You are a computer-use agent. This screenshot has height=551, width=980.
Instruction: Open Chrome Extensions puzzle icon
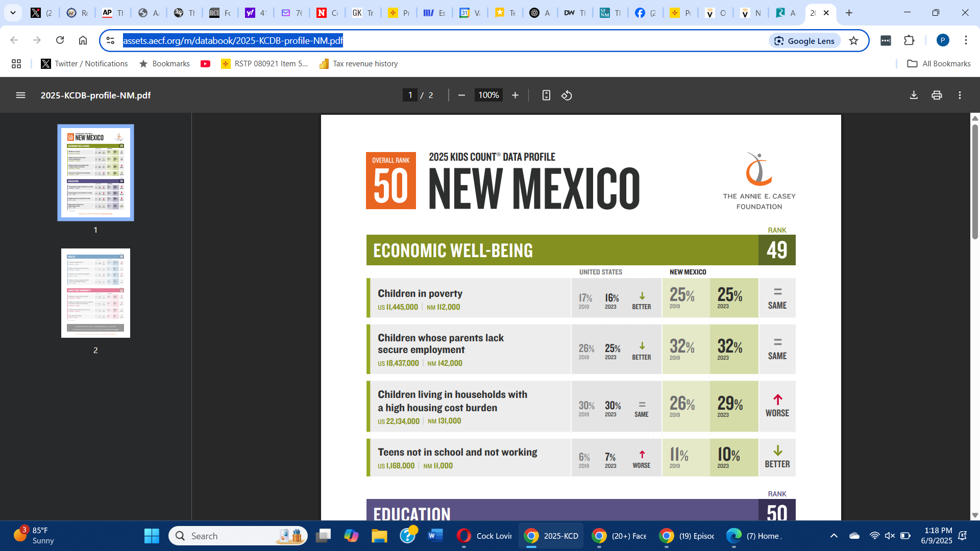click(909, 40)
